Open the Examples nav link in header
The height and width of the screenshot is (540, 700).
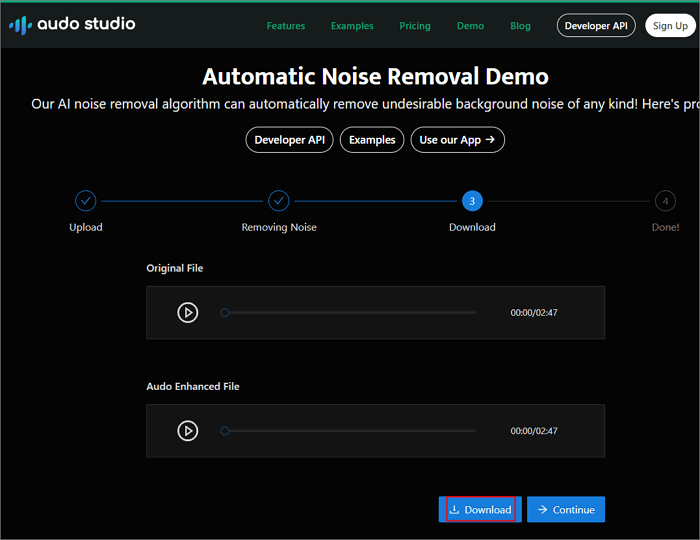pyautogui.click(x=352, y=26)
